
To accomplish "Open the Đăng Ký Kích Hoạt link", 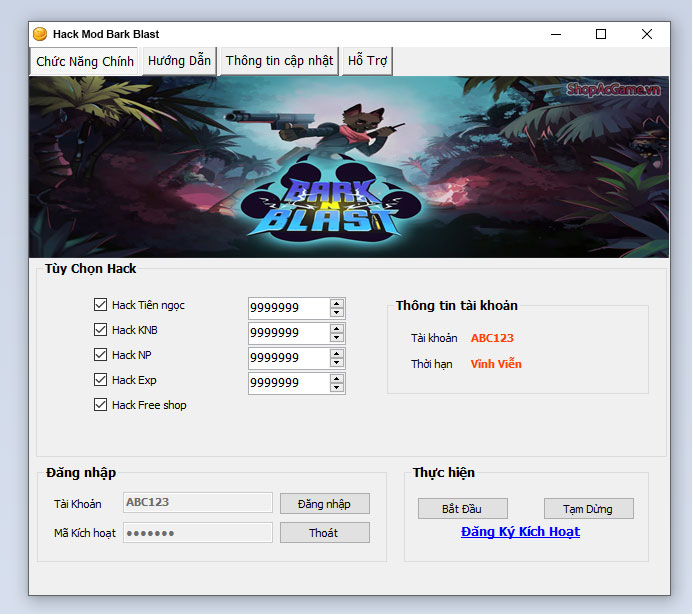I will pos(520,532).
